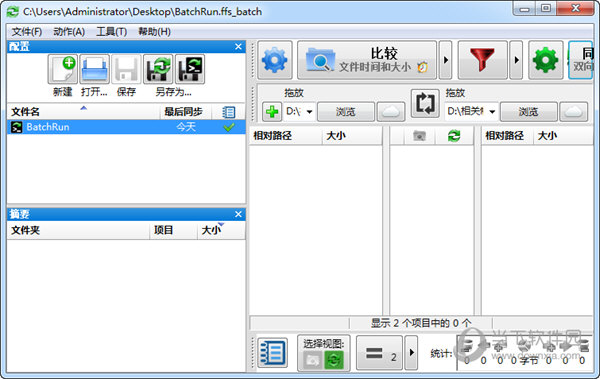Screen dimensions: 600x379
Task: Open comparison settings blue gear
Action: [x=275, y=60]
